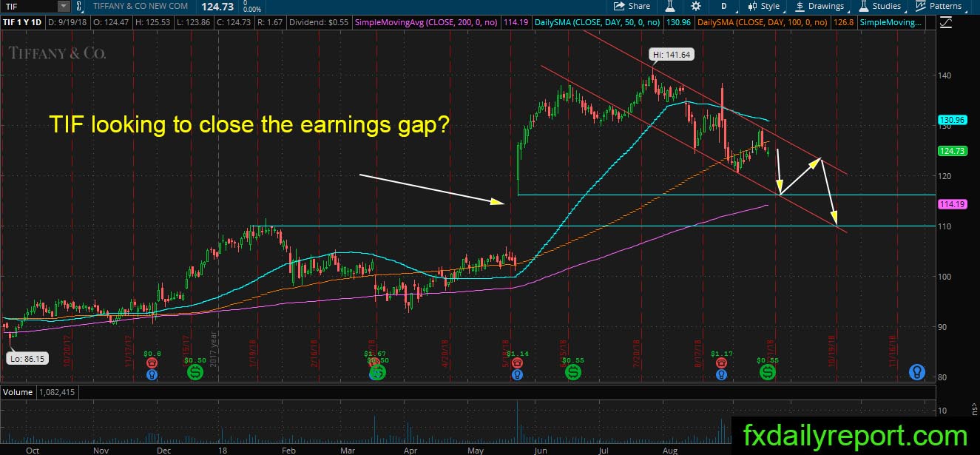Click the $0.55 dividend icon near September
This screenshot has height=455, width=980.
click(x=767, y=371)
